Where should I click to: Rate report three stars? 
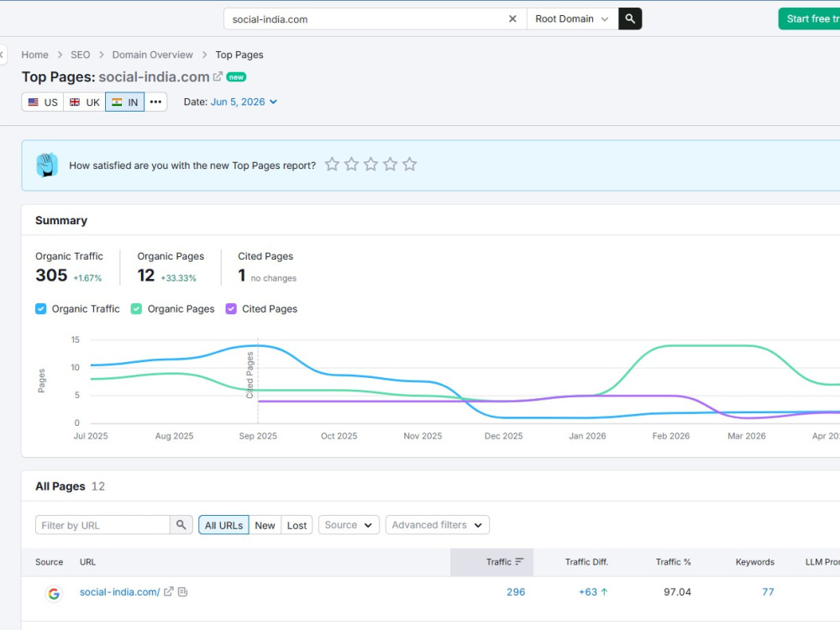pos(370,165)
